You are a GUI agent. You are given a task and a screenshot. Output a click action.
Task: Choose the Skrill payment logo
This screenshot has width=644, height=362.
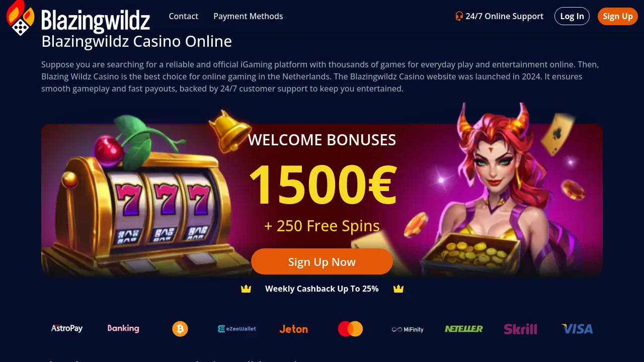(521, 329)
